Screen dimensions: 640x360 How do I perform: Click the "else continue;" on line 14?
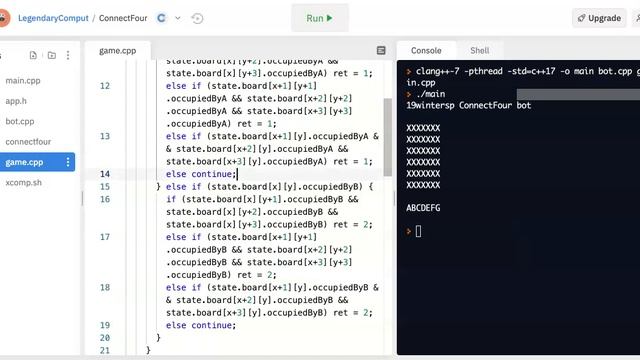coord(201,174)
